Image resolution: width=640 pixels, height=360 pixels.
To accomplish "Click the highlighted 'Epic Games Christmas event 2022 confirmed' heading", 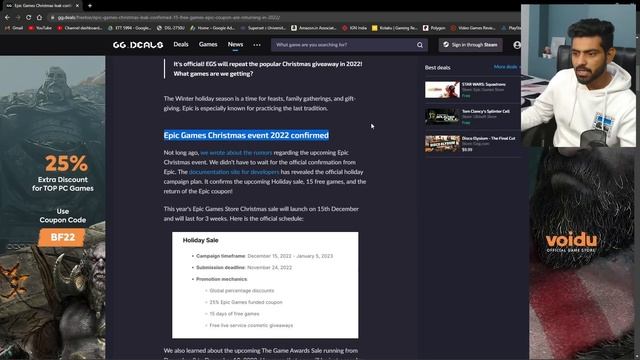I will [246, 135].
